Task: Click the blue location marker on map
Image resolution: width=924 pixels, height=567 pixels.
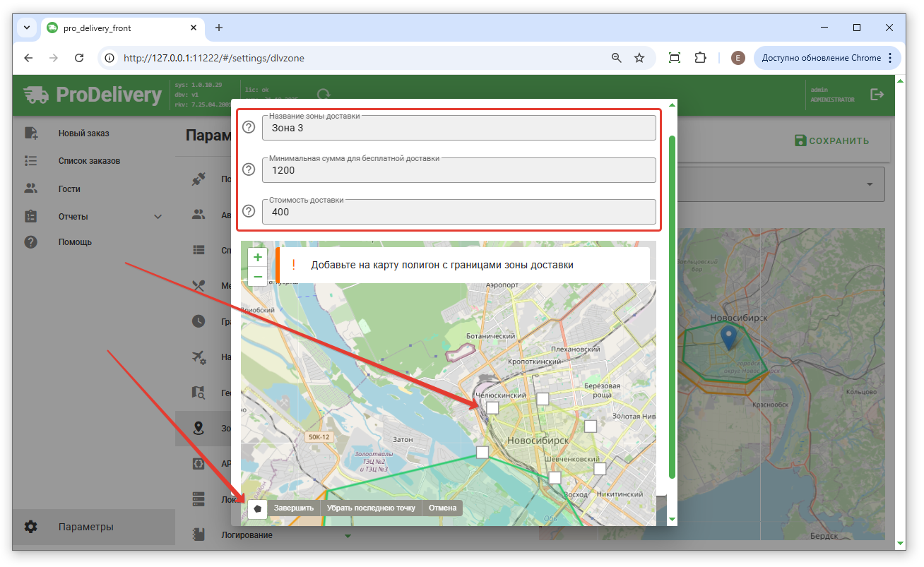Action: pos(728,337)
